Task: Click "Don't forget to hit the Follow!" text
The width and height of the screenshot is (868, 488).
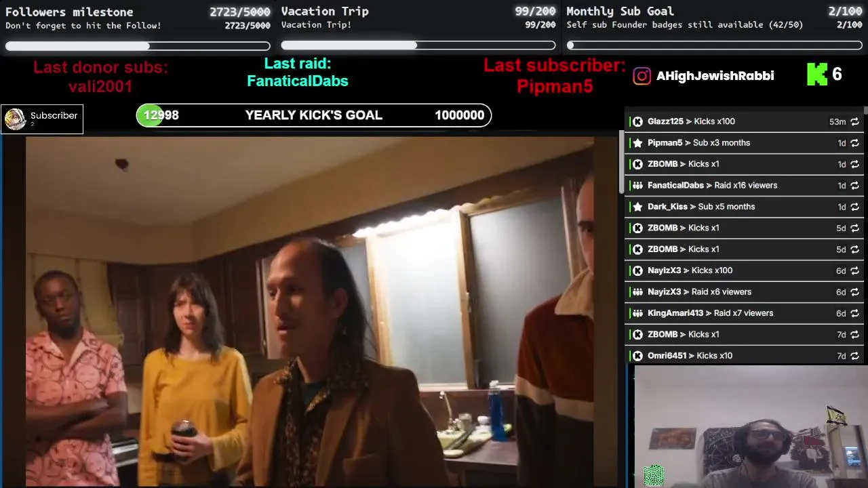Action: coord(83,26)
